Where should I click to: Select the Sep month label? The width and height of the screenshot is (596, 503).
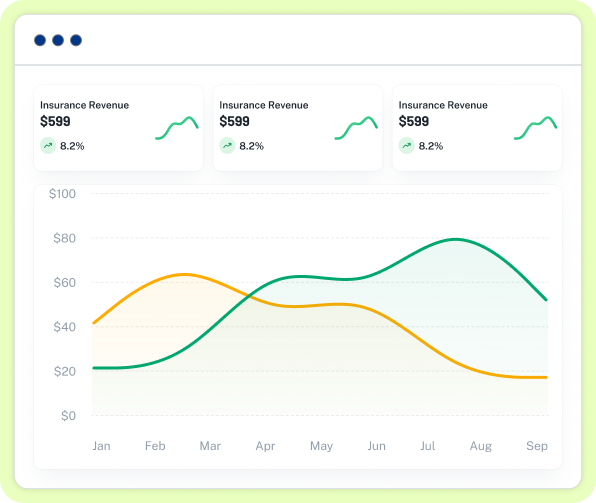point(537,446)
